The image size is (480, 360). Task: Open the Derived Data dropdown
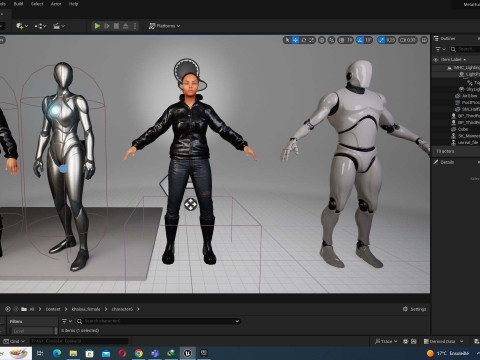pyautogui.click(x=443, y=341)
